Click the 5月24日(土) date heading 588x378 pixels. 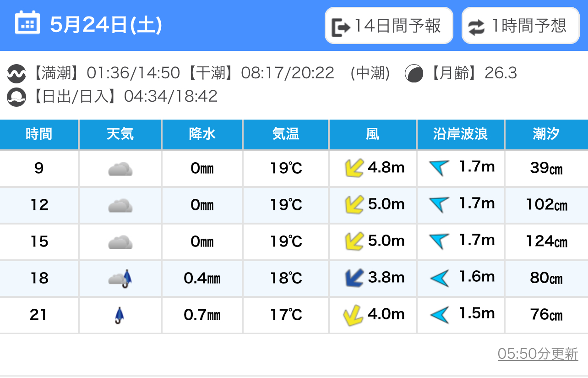[x=106, y=25]
